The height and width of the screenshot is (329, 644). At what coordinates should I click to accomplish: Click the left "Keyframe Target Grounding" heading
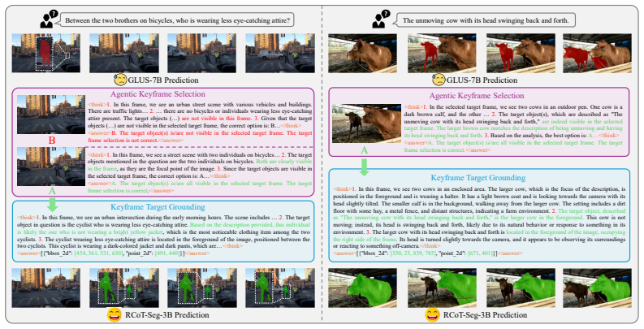tap(158, 207)
